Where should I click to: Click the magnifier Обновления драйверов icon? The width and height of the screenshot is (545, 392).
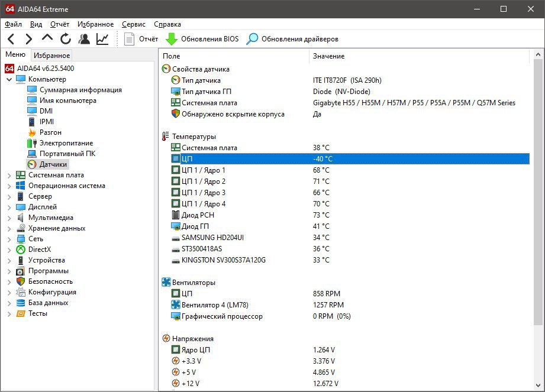click(x=252, y=39)
